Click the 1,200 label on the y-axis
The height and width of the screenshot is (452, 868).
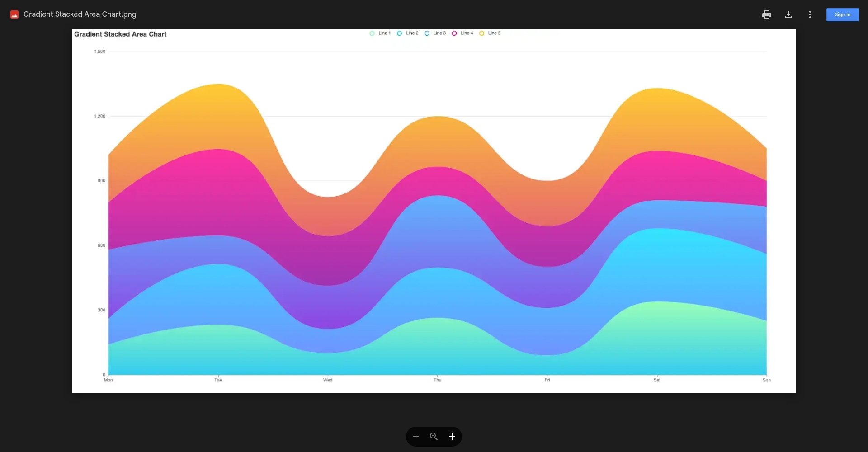(x=99, y=117)
